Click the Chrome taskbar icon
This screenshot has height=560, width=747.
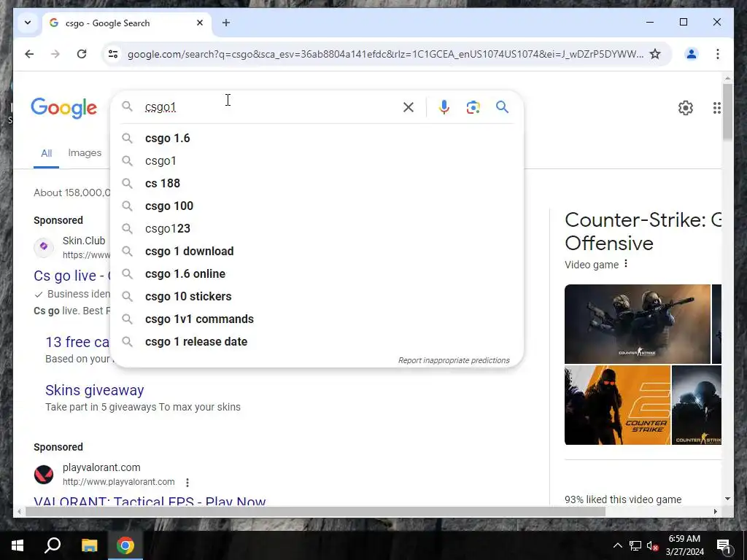[125, 545]
